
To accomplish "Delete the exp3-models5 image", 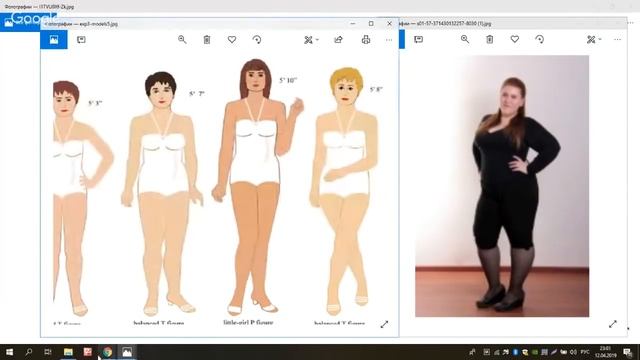I will (207, 40).
